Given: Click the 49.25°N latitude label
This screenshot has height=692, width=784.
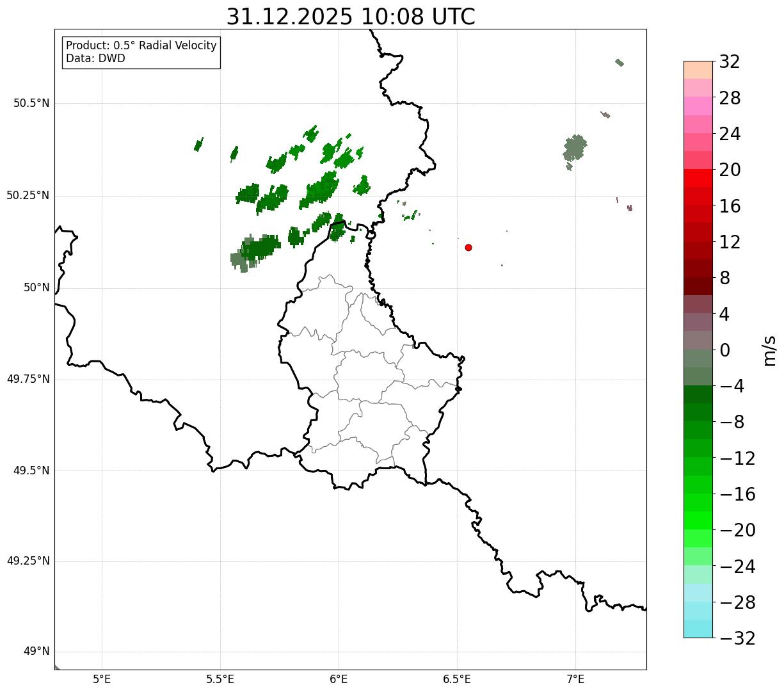Looking at the screenshot, I should tap(28, 561).
